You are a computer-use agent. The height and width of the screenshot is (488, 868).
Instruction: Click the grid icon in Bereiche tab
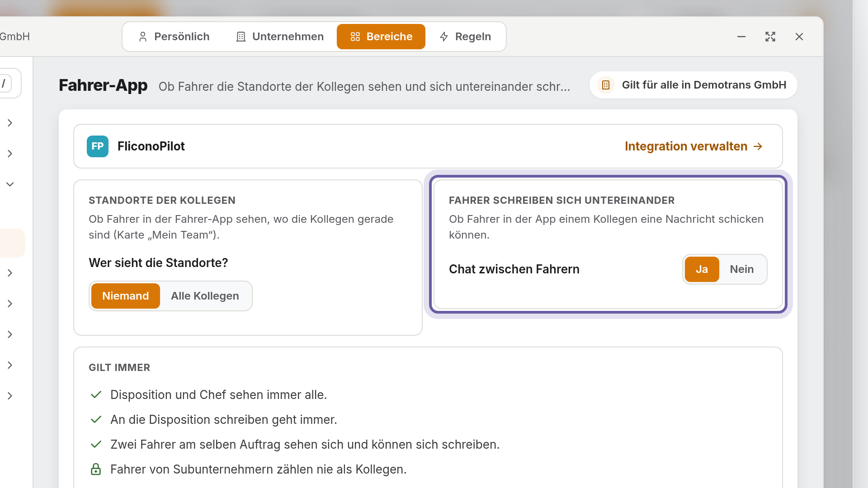(x=355, y=37)
